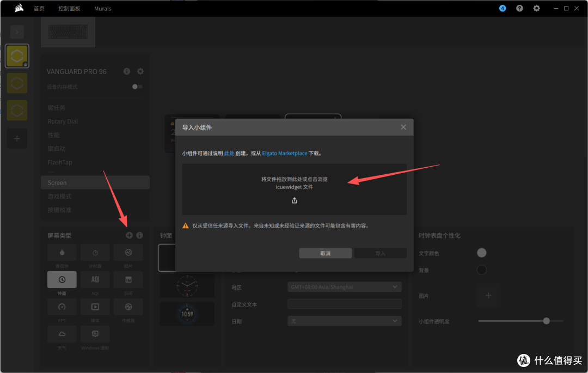Screen dimensions: 588x373
Task: Click 取消 to cancel the import
Action: click(x=326, y=253)
